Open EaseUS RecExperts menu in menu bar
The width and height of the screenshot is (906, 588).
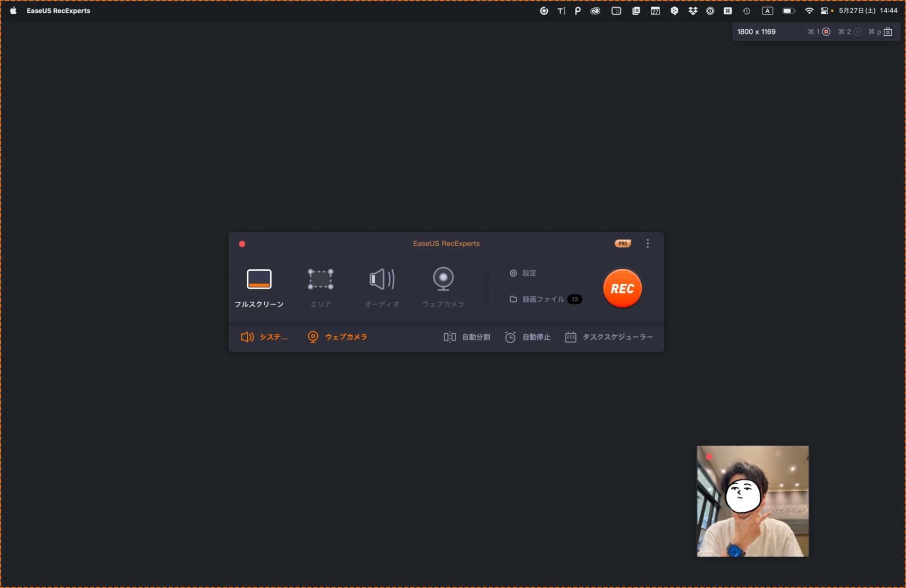point(59,10)
